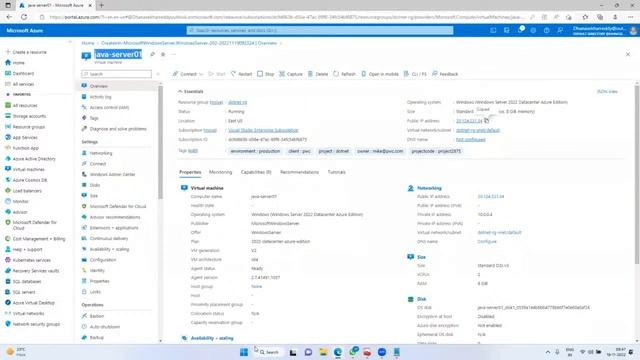Open the portal settings gear icon
This screenshot has width=640, height=360.
pyautogui.click(x=533, y=30)
